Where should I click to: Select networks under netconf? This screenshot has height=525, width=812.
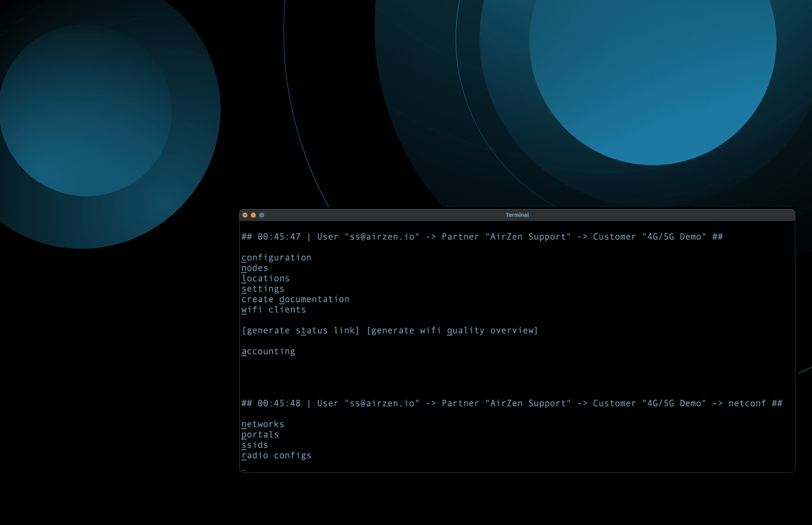click(263, 424)
